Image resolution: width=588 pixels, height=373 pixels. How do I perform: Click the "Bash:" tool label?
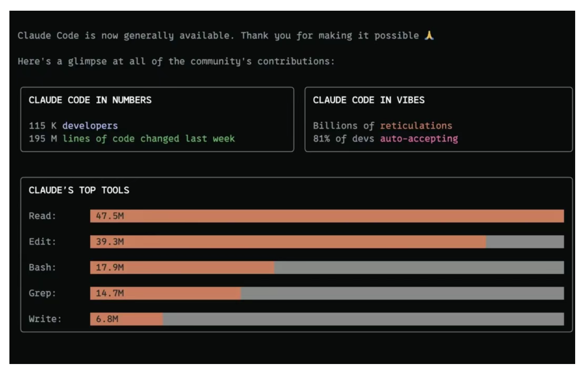(42, 267)
